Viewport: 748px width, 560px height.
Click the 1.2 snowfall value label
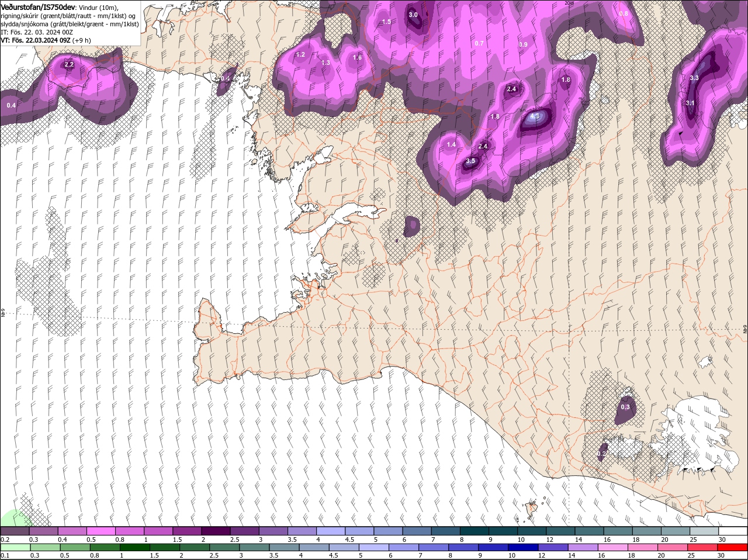[301, 54]
